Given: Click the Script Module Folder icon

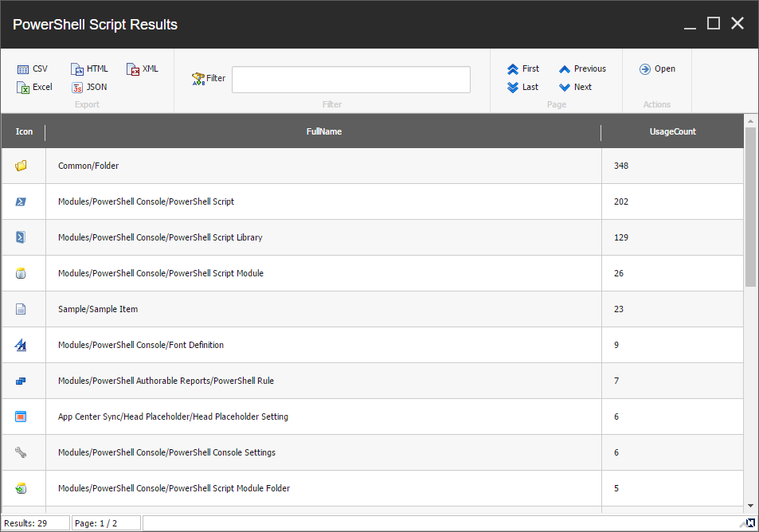Looking at the screenshot, I should click(x=21, y=488).
